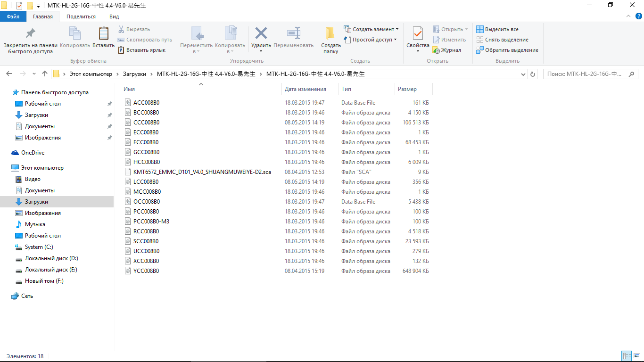Click the Delete red X icon
The height and width of the screenshot is (362, 644).
(261, 33)
